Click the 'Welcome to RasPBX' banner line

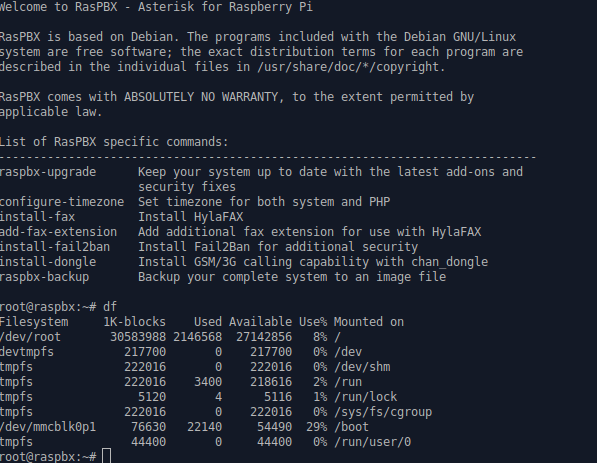[x=156, y=7]
